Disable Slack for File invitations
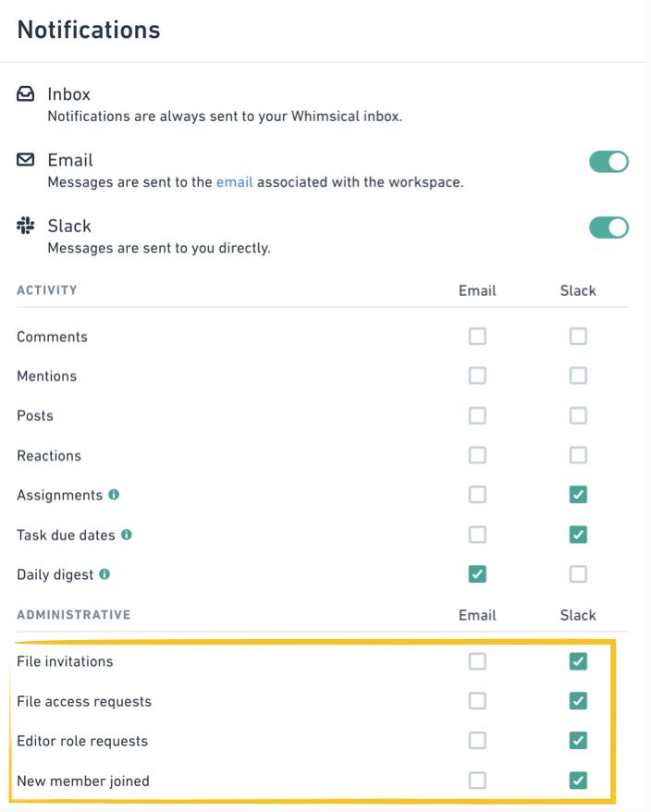The width and height of the screenshot is (651, 812). [x=578, y=661]
